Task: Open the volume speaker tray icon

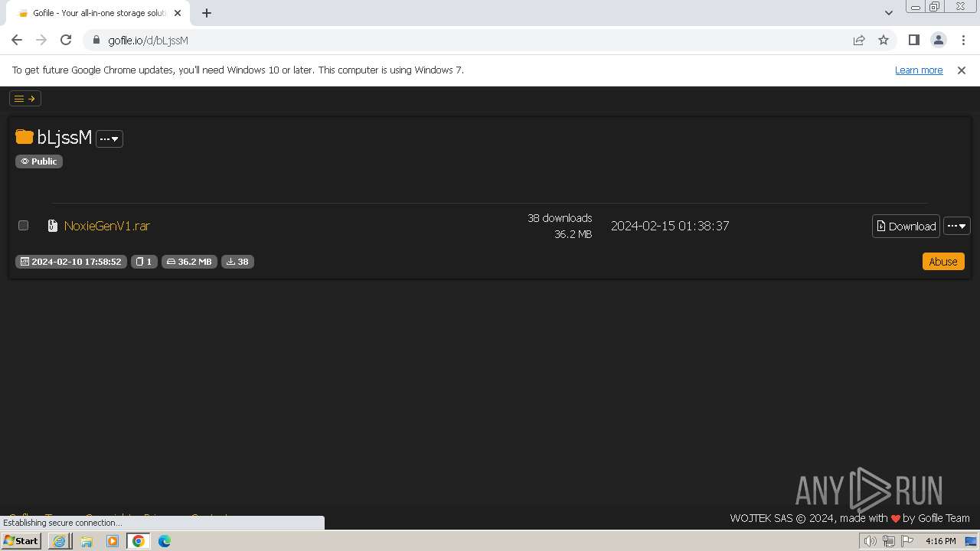Action: [x=870, y=541]
